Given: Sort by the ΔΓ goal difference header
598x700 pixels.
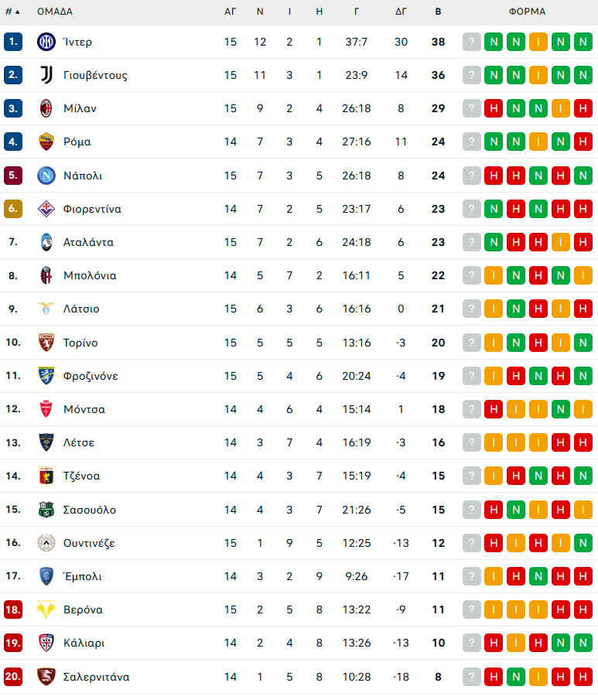Looking at the screenshot, I should click(x=401, y=12).
